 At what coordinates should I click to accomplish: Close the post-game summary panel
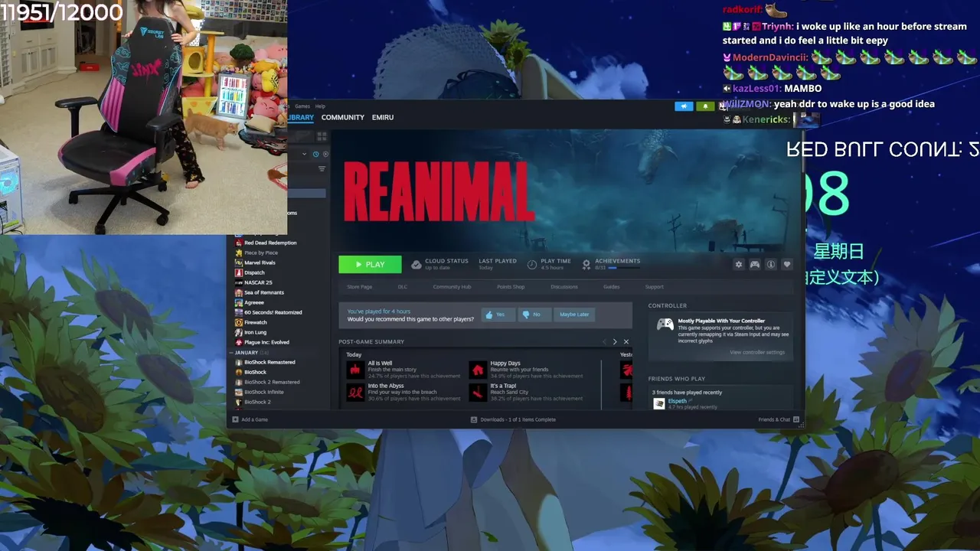point(626,342)
